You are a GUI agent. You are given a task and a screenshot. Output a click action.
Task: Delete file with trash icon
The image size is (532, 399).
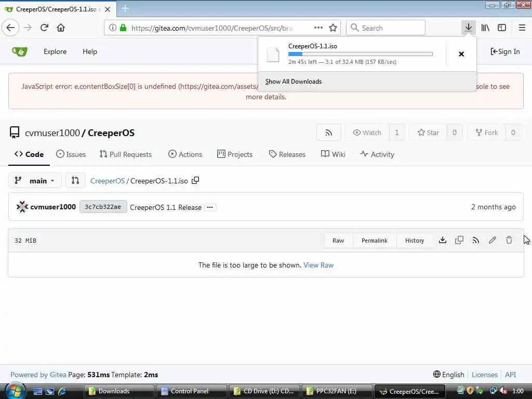(509, 240)
